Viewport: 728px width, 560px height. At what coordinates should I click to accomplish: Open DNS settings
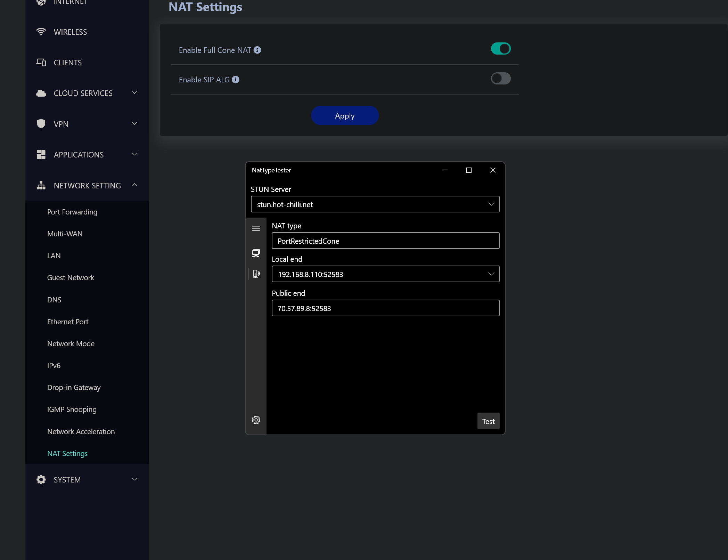click(54, 300)
